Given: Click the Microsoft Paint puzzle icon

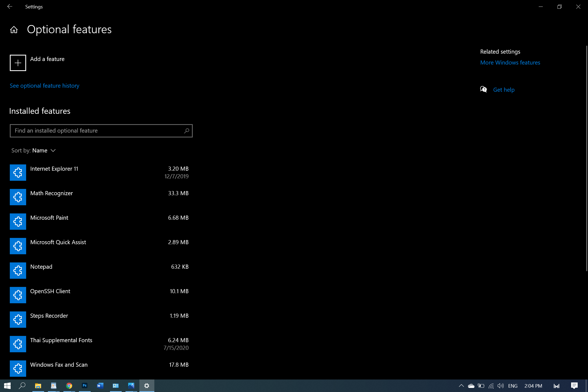Looking at the screenshot, I should click(18, 222).
